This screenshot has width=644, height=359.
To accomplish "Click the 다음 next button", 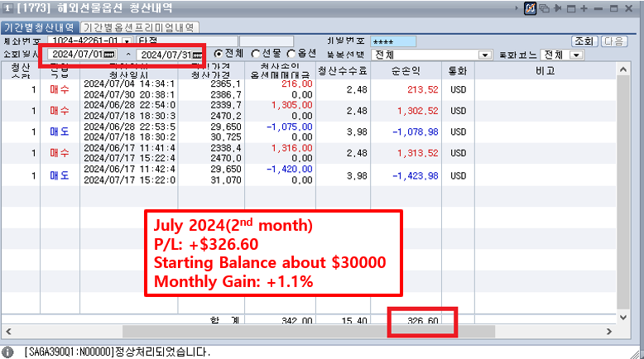I will tap(614, 41).
